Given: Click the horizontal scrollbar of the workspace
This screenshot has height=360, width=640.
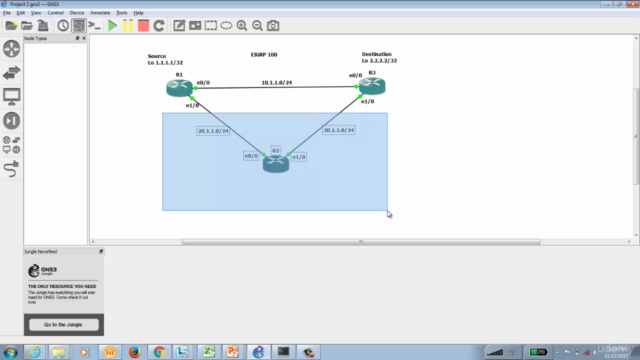Looking at the screenshot, I should click(361, 242).
